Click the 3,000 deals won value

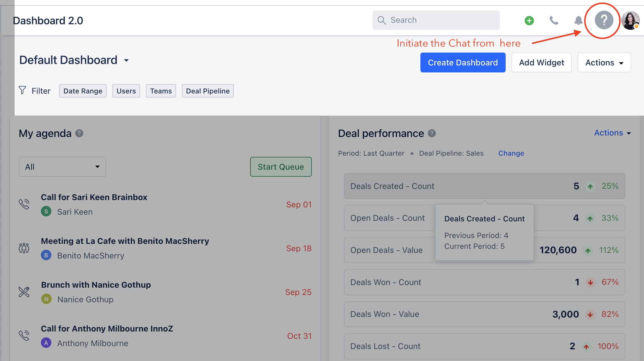pos(565,314)
